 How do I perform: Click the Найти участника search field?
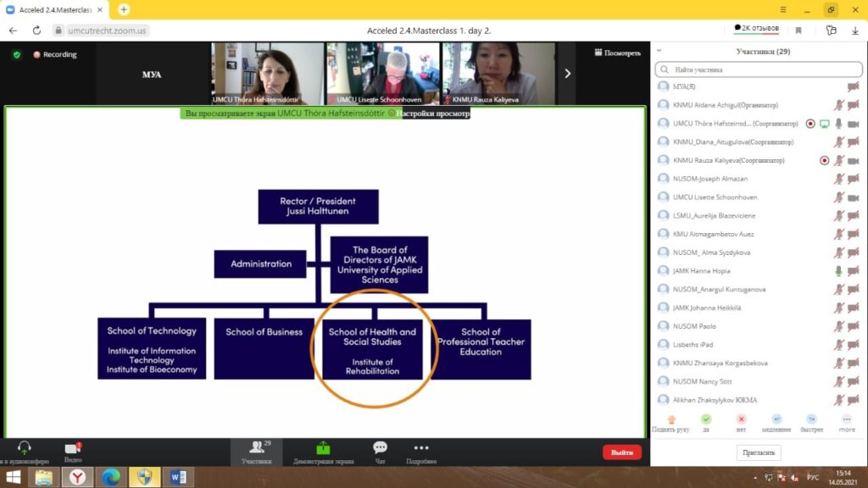tap(759, 69)
